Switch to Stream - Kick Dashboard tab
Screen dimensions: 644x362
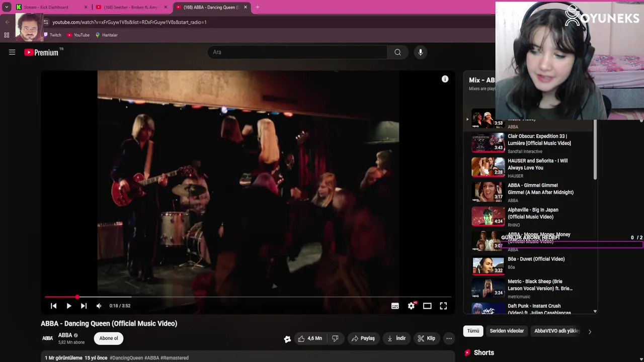tap(46, 7)
